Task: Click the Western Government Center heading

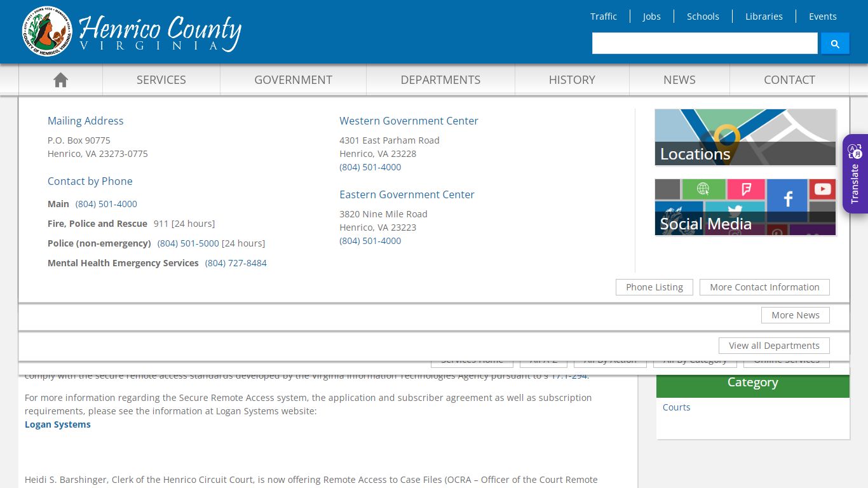Action: (409, 121)
